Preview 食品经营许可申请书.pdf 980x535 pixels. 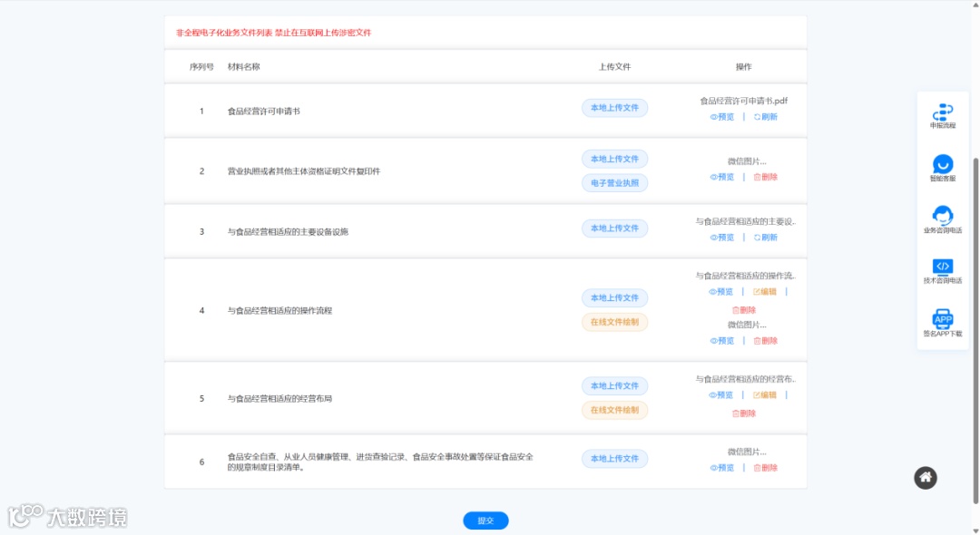coord(722,117)
